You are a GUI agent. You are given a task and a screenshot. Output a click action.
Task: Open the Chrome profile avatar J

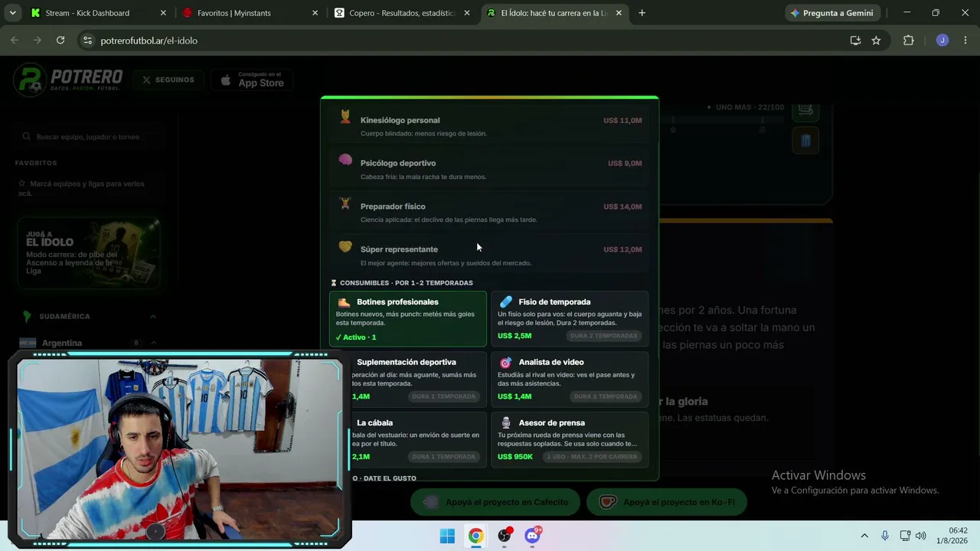tap(942, 41)
